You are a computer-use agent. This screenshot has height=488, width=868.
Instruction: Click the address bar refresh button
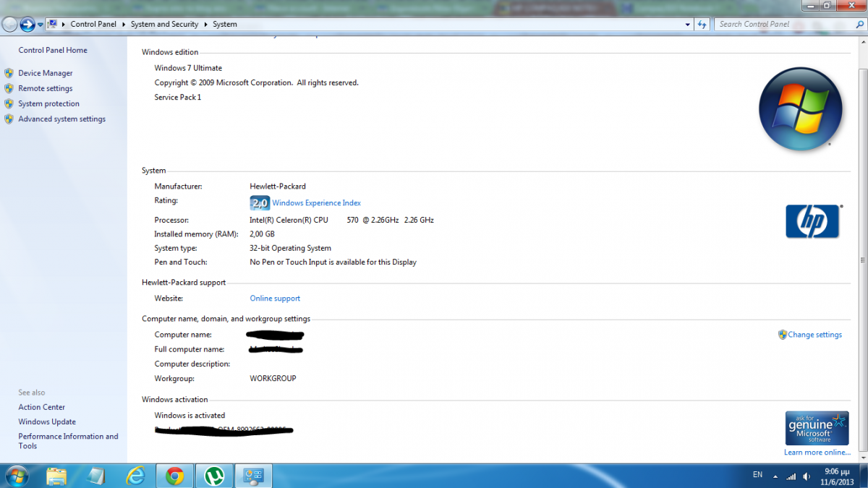(x=702, y=24)
